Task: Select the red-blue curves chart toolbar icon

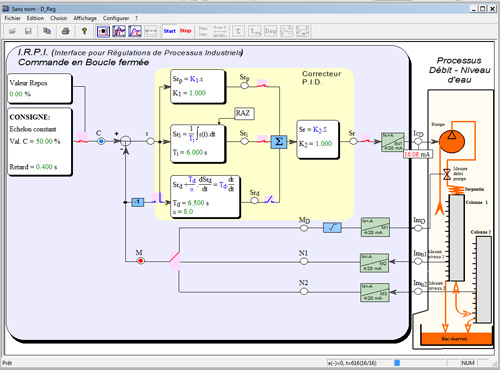Action: pyautogui.click(x=119, y=31)
